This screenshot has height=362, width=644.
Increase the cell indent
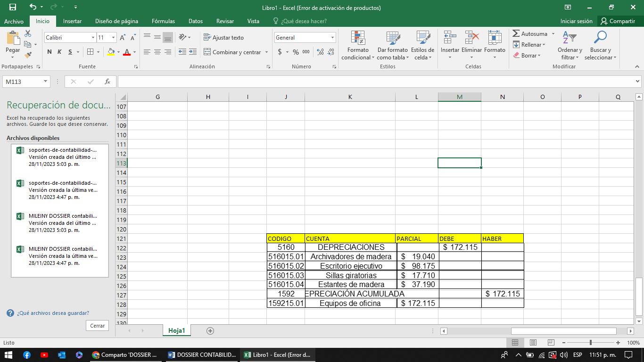(x=193, y=52)
